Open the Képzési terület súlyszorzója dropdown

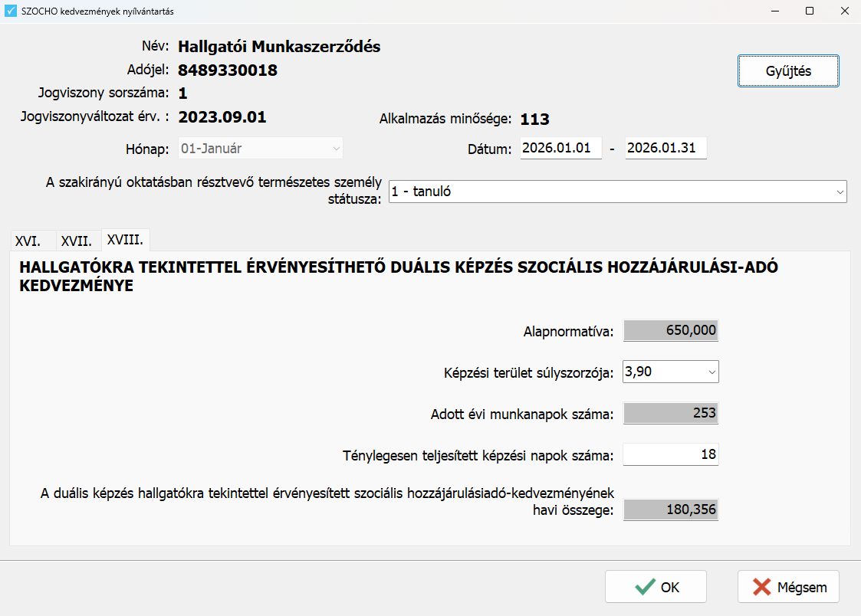(671, 372)
